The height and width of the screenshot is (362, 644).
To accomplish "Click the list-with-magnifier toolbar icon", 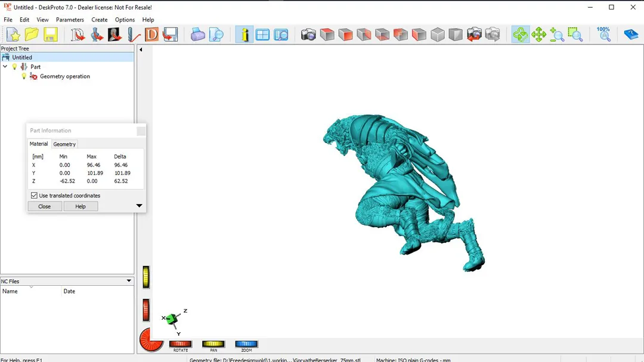I will pos(281,35).
